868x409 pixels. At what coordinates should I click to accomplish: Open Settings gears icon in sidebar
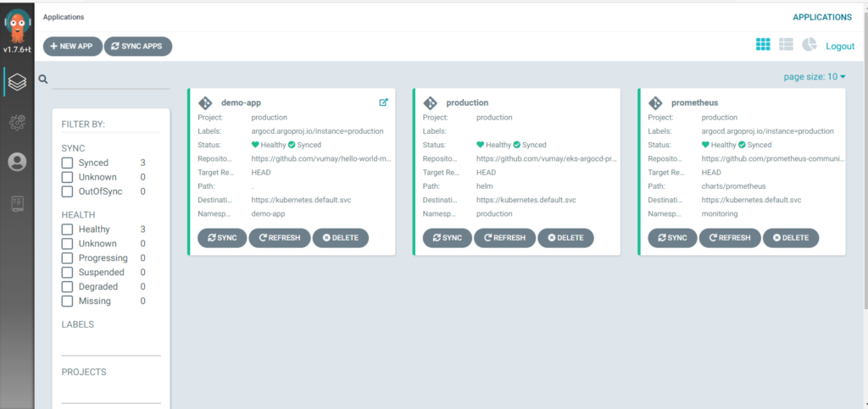pyautogui.click(x=17, y=123)
